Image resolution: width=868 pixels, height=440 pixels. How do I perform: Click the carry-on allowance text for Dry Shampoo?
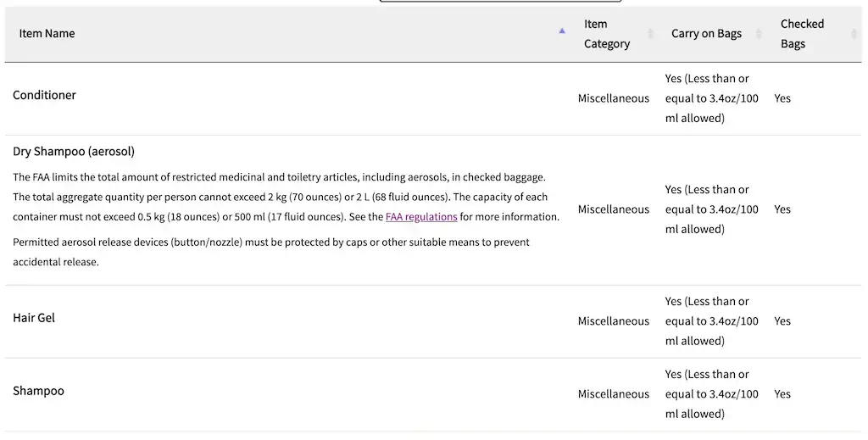711,209
